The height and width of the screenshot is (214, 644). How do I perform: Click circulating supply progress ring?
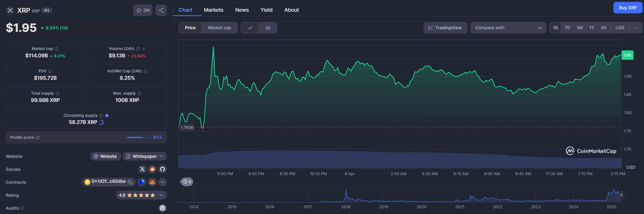click(101, 122)
